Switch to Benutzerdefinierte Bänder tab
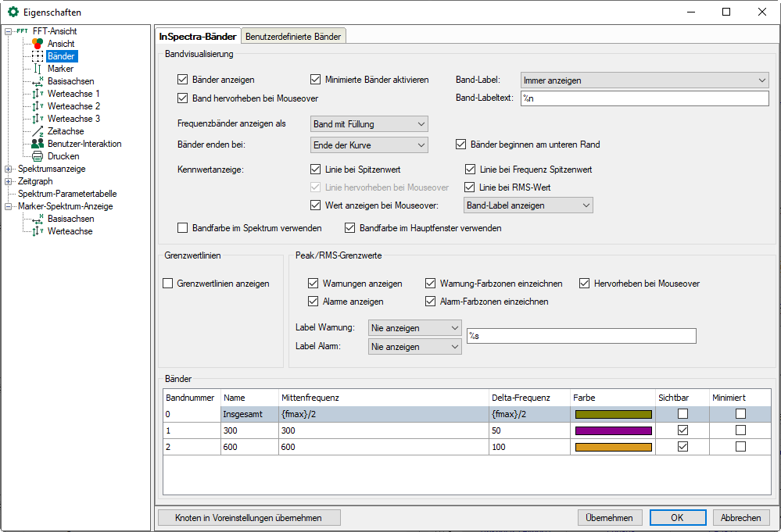The height and width of the screenshot is (532, 781). click(x=292, y=36)
